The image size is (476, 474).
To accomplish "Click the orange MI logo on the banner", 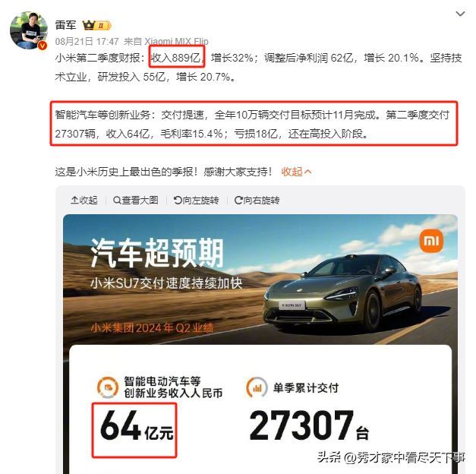I will (x=431, y=242).
